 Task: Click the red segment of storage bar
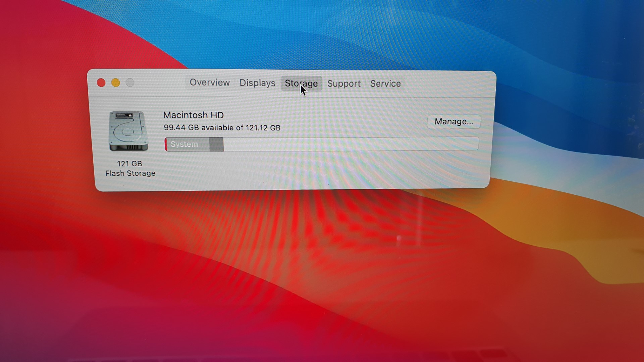[166, 144]
